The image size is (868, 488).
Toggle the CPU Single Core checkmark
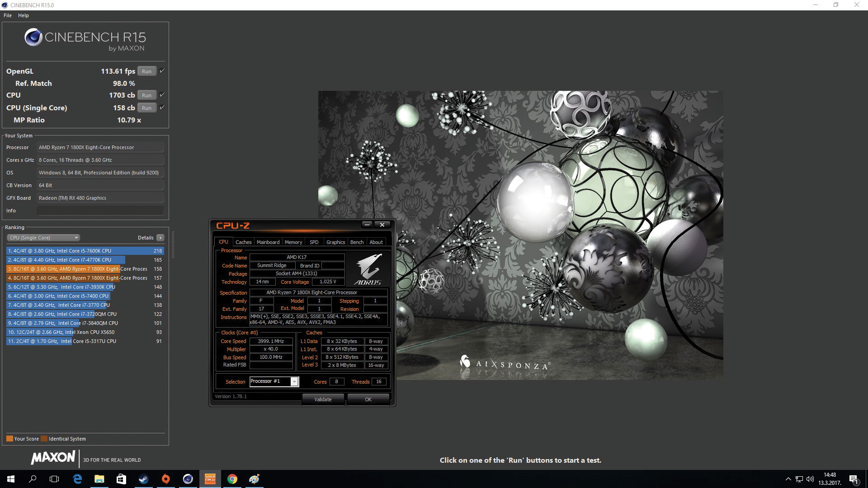[x=162, y=108]
